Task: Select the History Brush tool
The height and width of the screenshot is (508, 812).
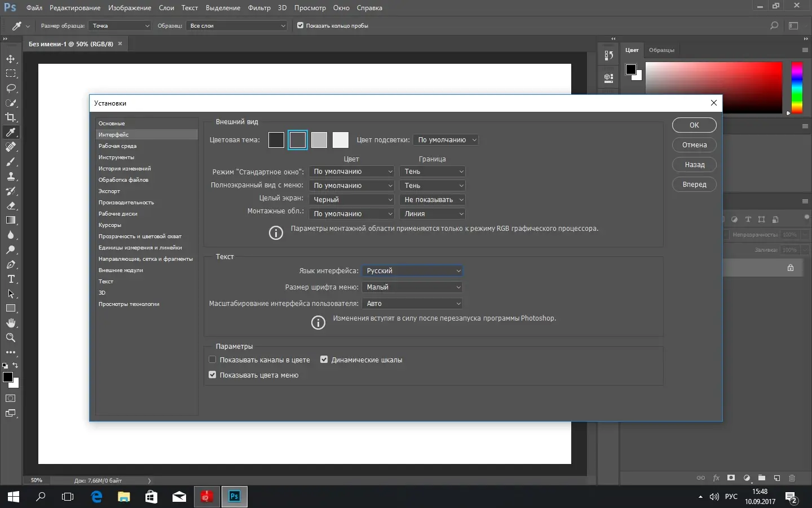Action: [11, 191]
